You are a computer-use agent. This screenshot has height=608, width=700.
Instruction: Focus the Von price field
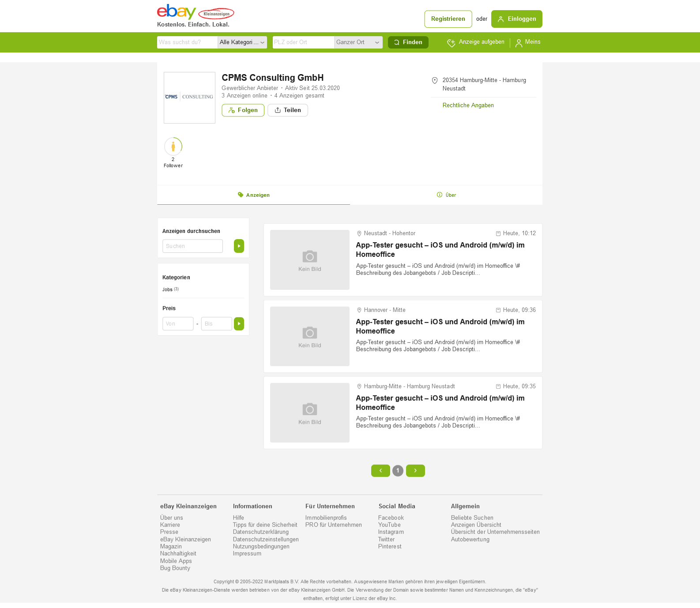(178, 324)
